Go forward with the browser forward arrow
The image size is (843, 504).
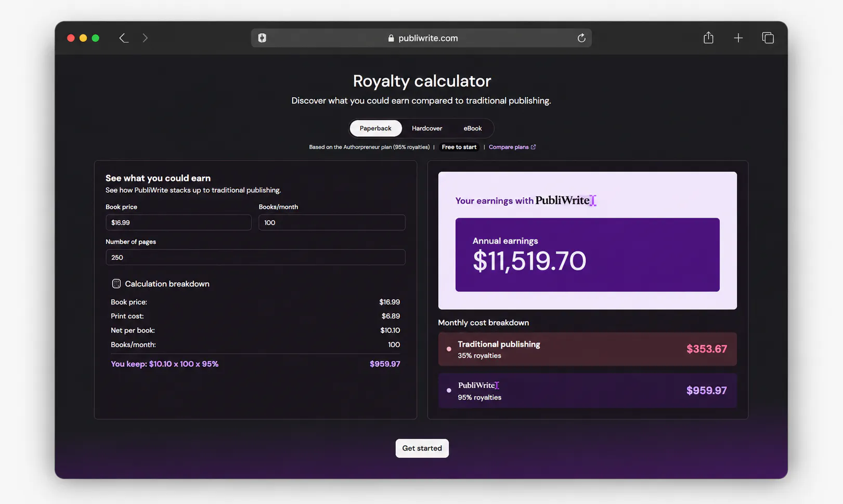point(145,38)
